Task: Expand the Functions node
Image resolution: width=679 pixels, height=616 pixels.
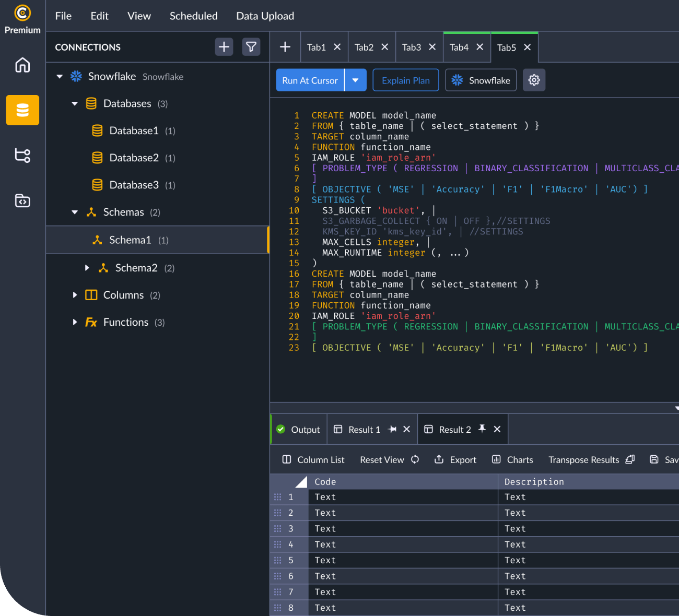Action: pos(75,322)
